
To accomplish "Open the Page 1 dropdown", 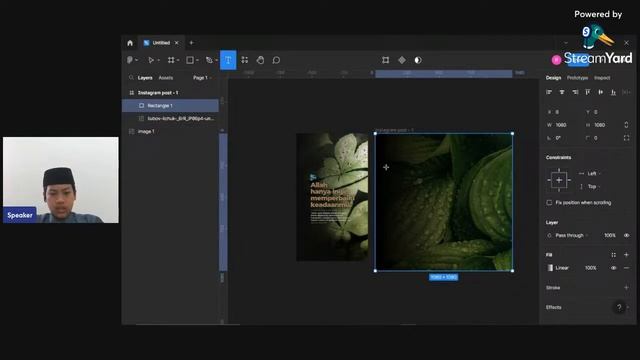I will [x=202, y=78].
